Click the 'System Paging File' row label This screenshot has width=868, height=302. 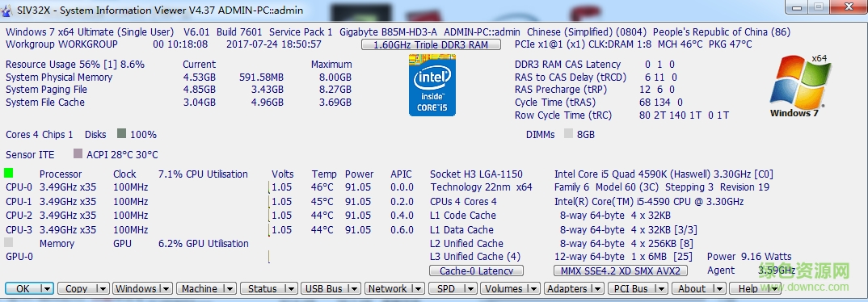click(x=47, y=89)
